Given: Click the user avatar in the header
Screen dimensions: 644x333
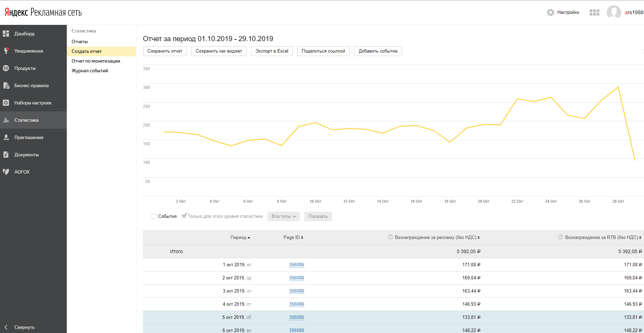Looking at the screenshot, I should coord(614,12).
